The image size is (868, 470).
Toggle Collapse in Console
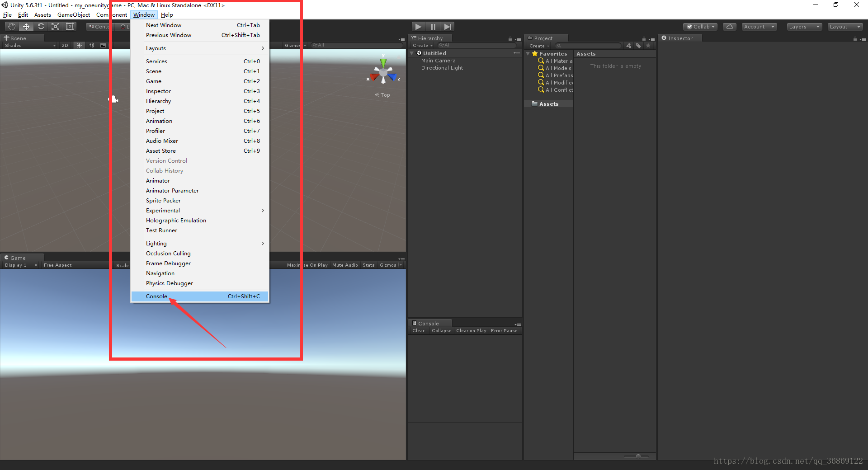click(x=441, y=331)
